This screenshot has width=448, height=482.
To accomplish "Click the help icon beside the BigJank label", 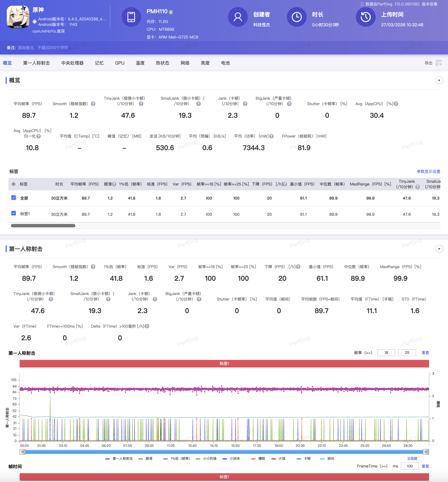I will 289,104.
